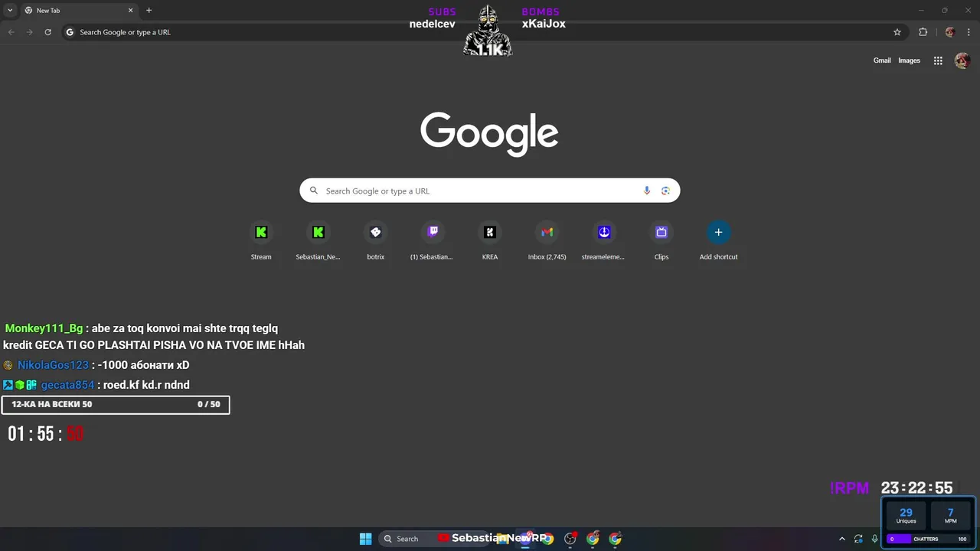The image size is (980, 551).
Task: Show hidden system tray icons
Action: point(842,539)
